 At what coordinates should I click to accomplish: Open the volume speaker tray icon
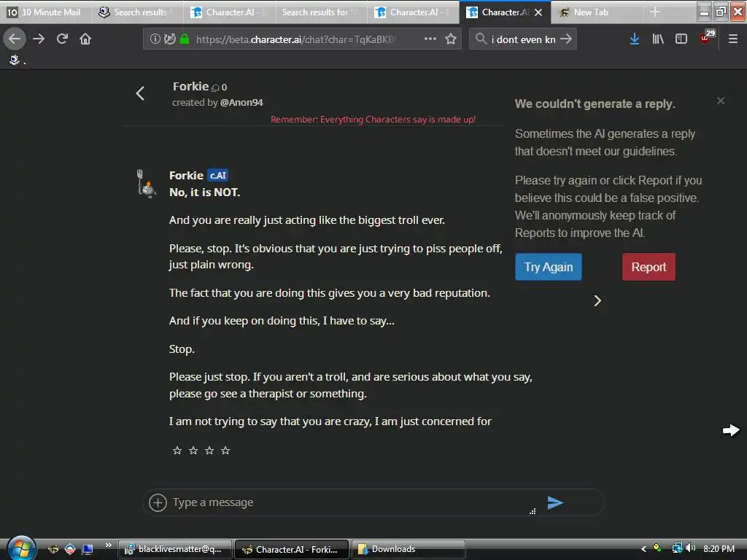pos(691,548)
